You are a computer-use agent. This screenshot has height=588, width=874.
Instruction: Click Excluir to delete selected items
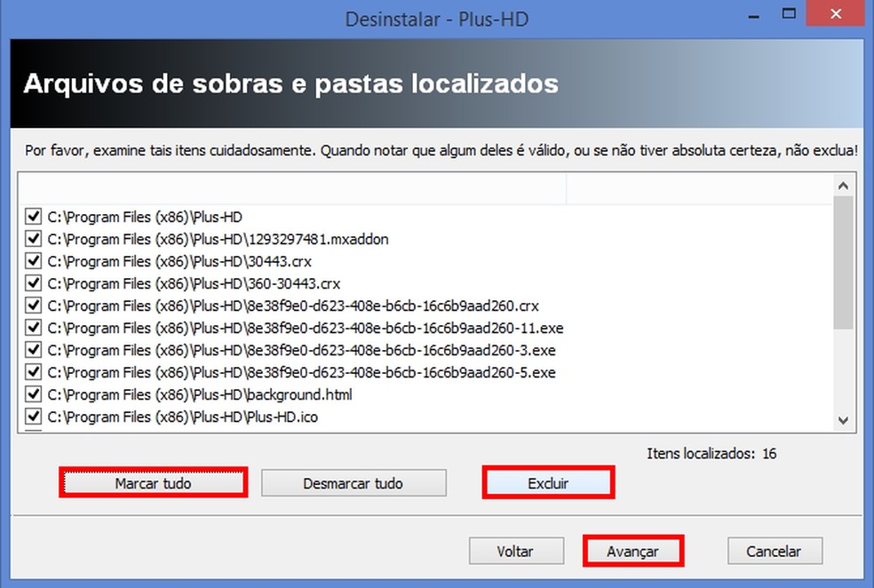549,482
